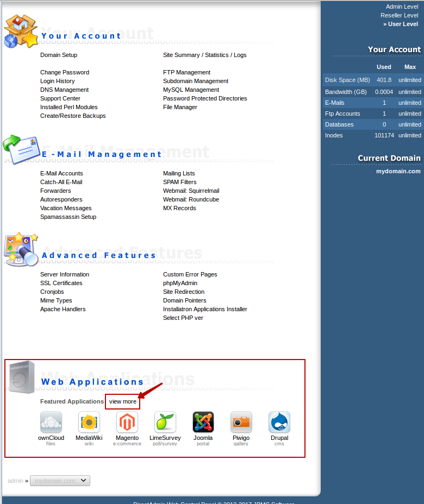
Task: Open the Joomla portal icon
Action: tap(203, 422)
